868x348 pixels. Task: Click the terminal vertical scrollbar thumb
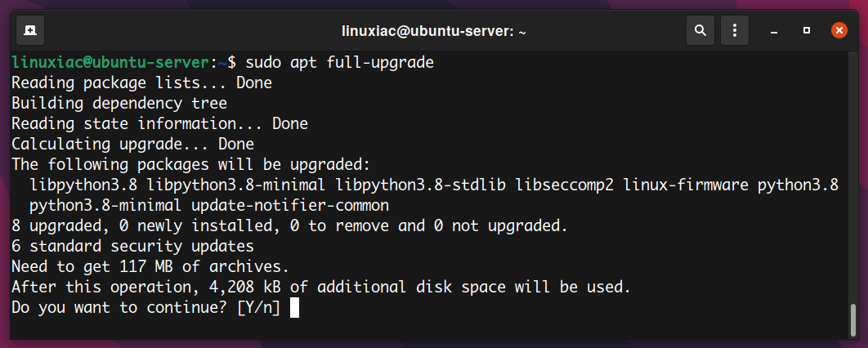853,319
